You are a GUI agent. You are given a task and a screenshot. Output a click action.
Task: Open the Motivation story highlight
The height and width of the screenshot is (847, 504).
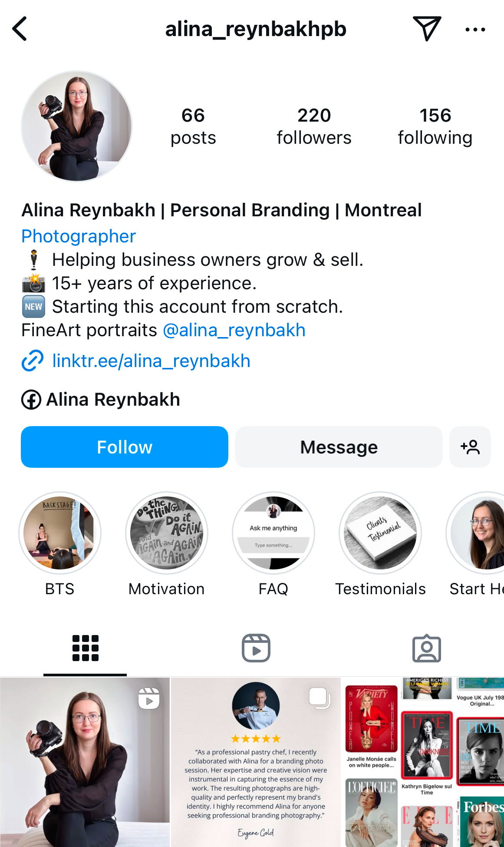(x=167, y=533)
